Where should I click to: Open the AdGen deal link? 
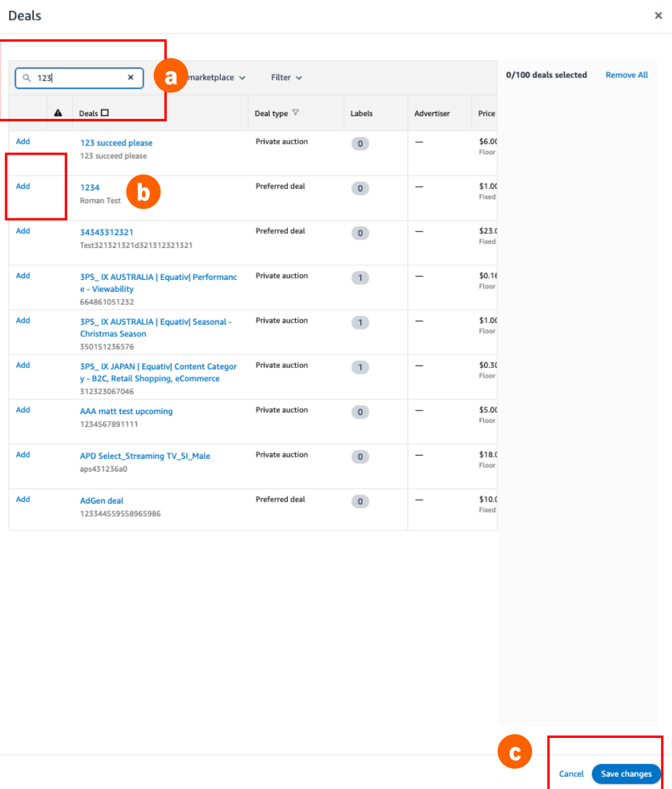tap(102, 501)
